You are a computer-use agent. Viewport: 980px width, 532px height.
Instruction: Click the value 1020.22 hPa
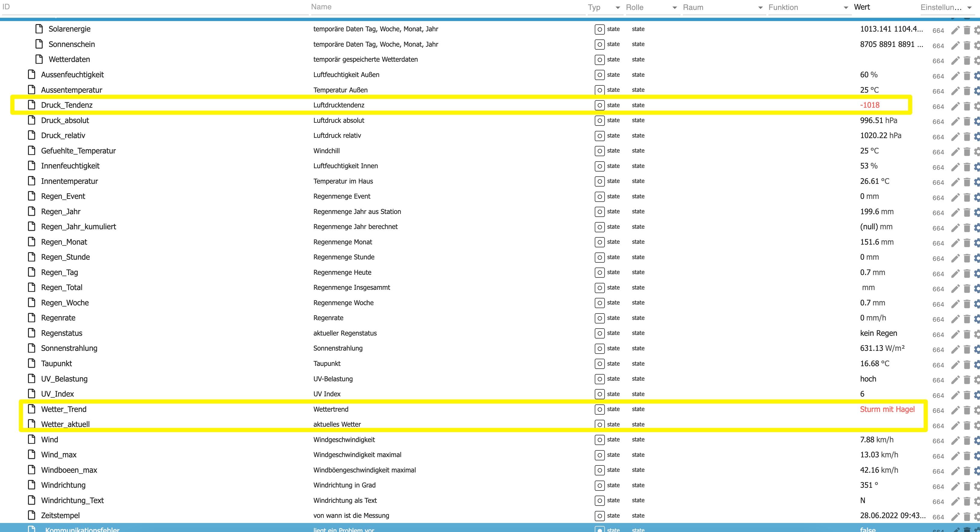881,135
